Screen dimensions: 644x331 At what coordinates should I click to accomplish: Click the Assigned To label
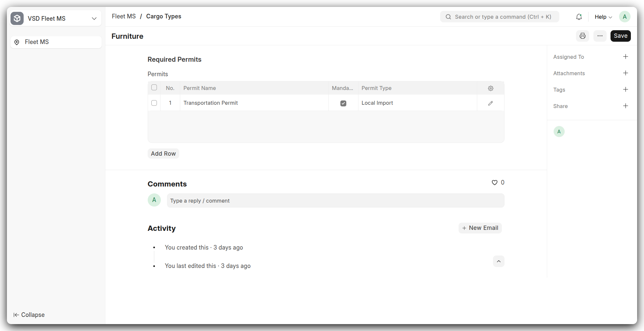click(x=569, y=57)
